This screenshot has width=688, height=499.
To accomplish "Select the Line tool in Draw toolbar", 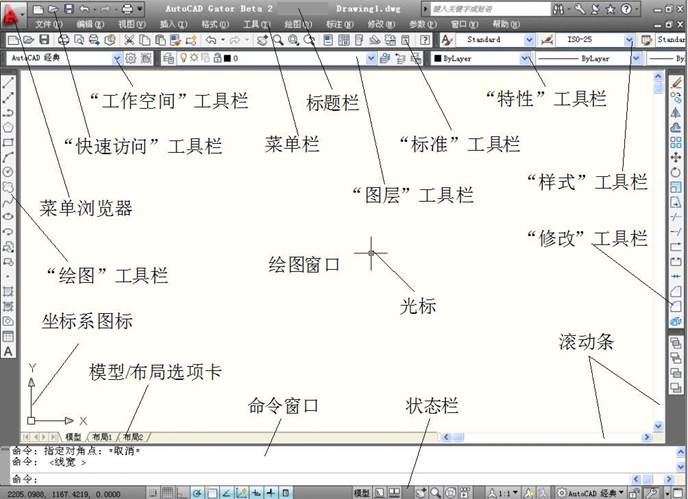I will coord(8,83).
